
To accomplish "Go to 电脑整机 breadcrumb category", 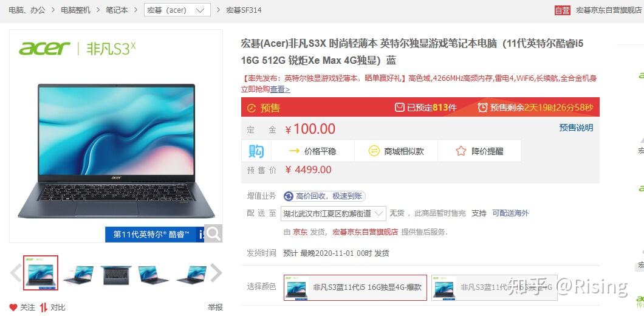I will pyautogui.click(x=75, y=10).
